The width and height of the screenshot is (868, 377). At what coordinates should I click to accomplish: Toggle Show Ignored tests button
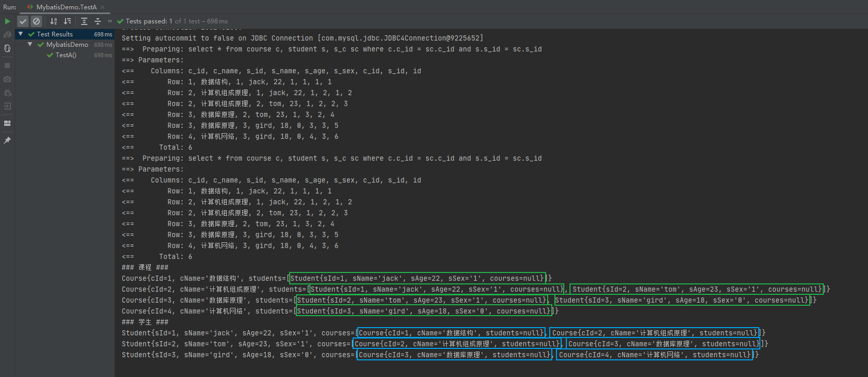tap(36, 21)
